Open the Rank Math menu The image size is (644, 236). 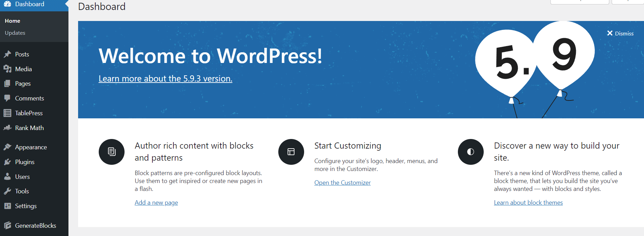tap(34, 128)
